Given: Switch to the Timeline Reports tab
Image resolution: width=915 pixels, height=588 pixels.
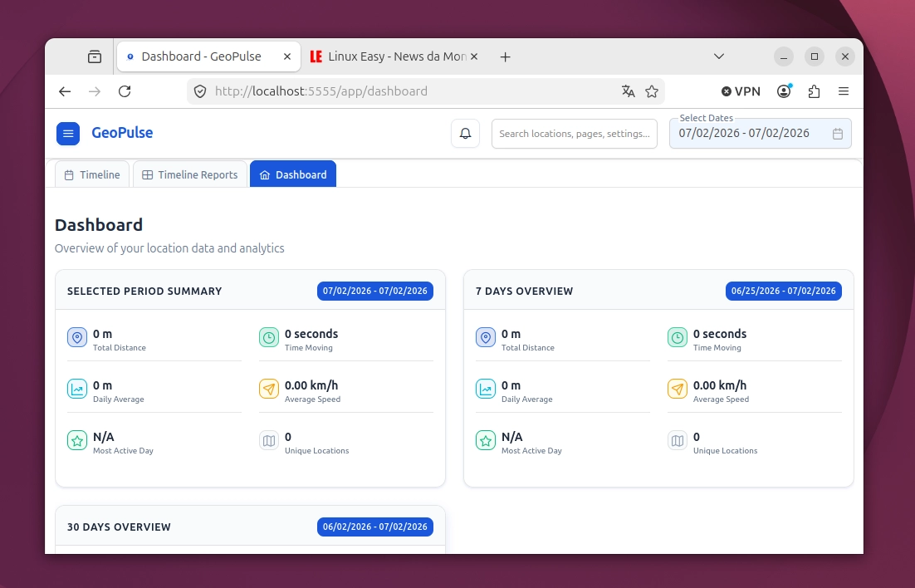Looking at the screenshot, I should click(190, 174).
